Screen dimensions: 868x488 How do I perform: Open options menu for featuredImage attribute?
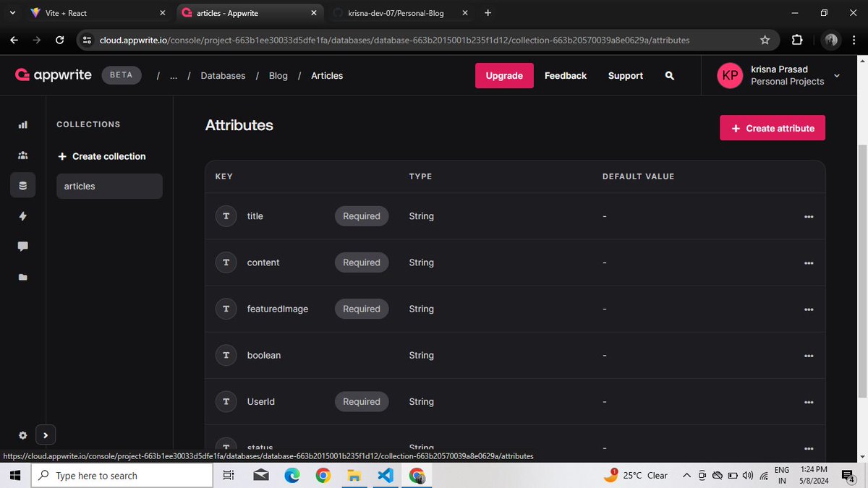coord(809,309)
